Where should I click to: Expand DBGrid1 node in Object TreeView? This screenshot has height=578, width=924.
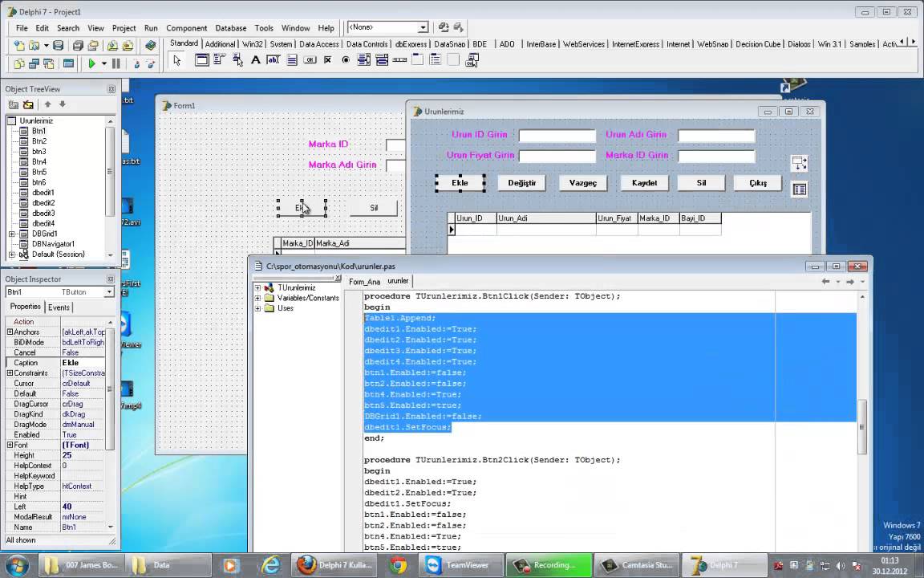click(12, 234)
